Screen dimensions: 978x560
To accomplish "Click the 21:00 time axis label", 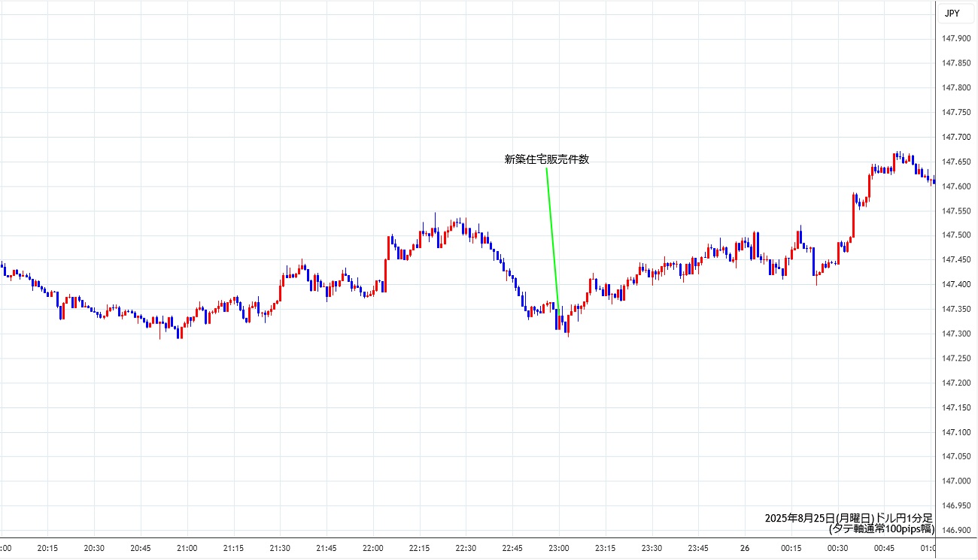I will pyautogui.click(x=187, y=549).
